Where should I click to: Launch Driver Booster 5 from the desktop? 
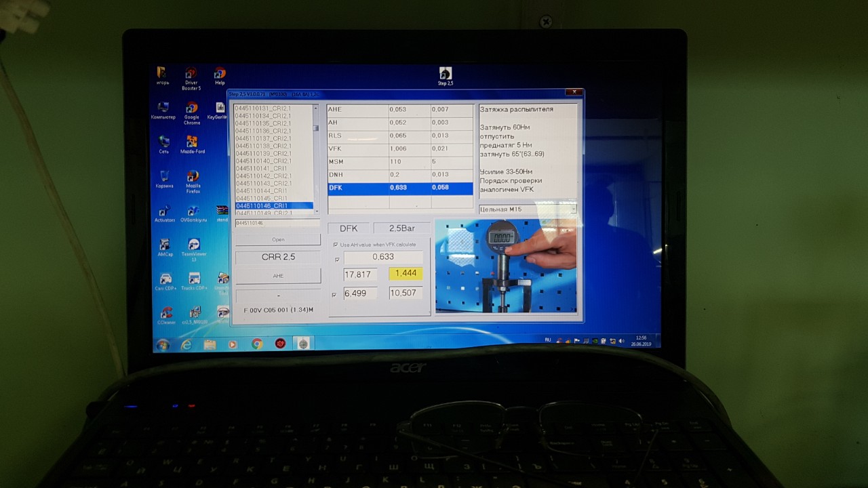point(191,75)
